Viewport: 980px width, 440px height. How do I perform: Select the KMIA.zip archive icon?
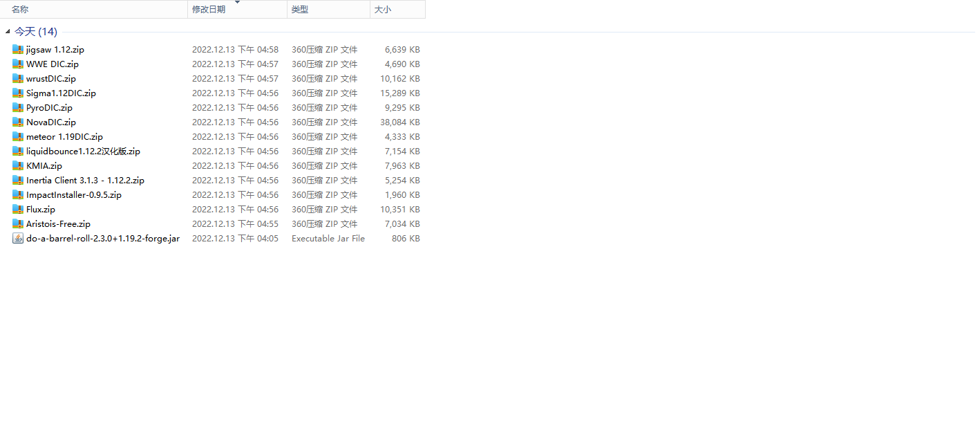tap(18, 166)
